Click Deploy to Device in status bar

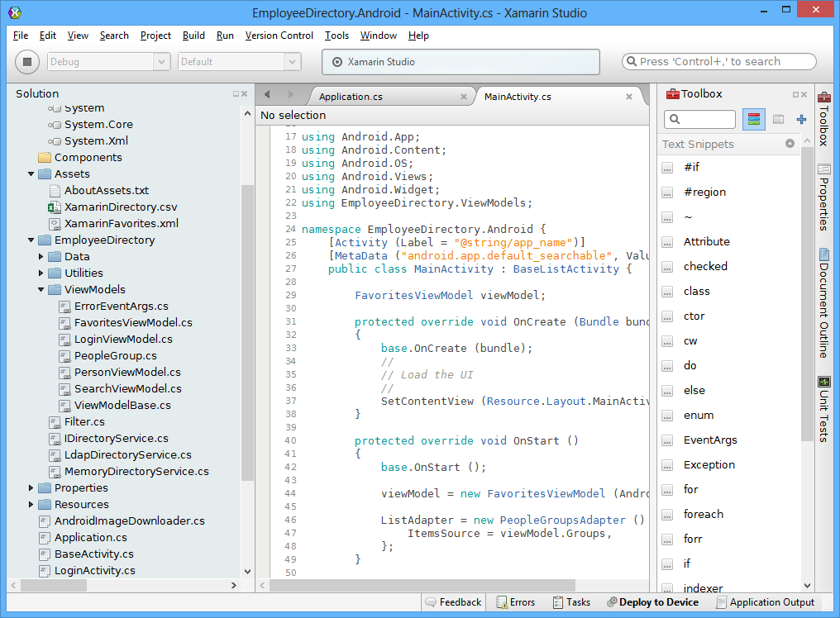point(652,602)
